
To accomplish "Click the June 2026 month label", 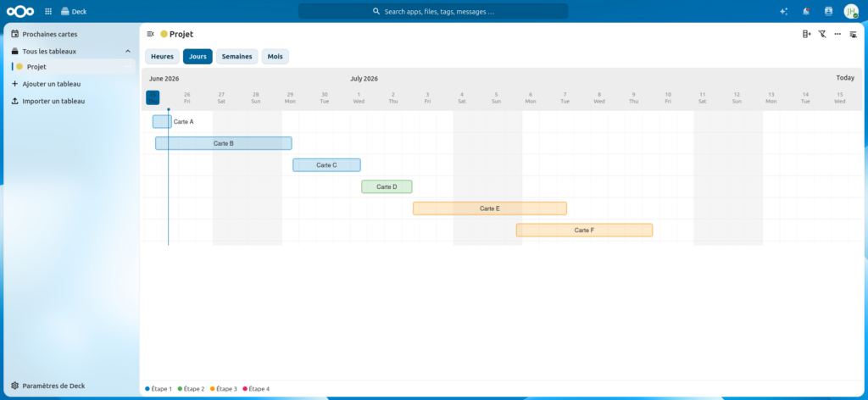I will [164, 79].
